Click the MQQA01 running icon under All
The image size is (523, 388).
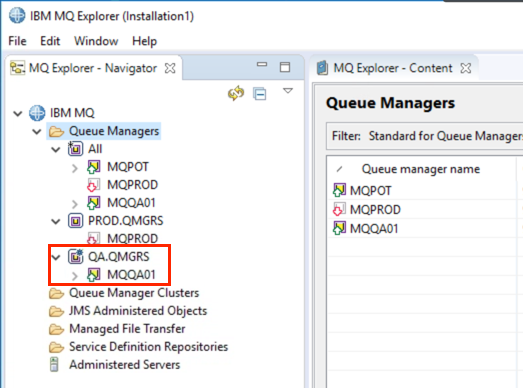point(94,203)
